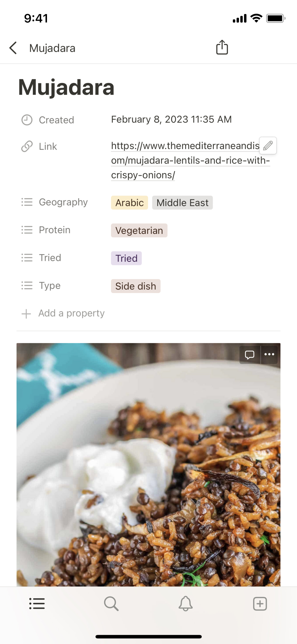Open the Mujadara food photo
This screenshot has height=644, width=297.
148,476
